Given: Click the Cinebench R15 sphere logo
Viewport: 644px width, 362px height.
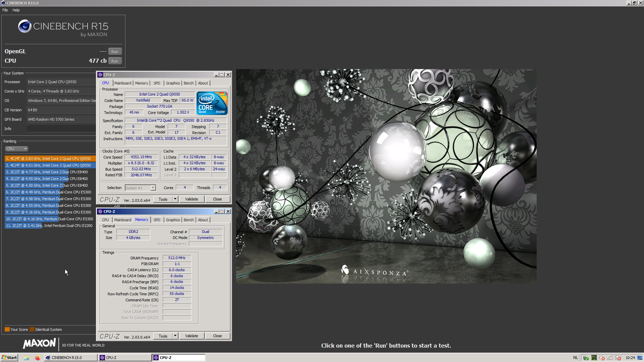Looking at the screenshot, I should pyautogui.click(x=25, y=26).
